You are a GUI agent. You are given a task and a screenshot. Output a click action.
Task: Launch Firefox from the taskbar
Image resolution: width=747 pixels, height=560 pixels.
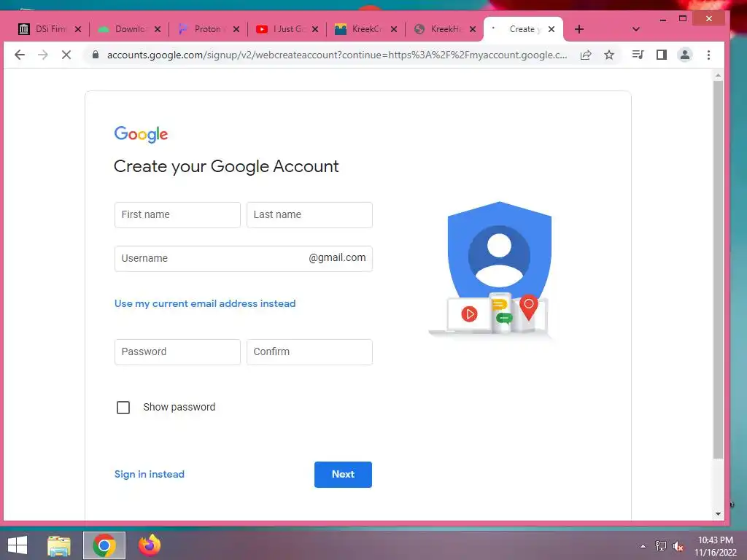click(150, 545)
